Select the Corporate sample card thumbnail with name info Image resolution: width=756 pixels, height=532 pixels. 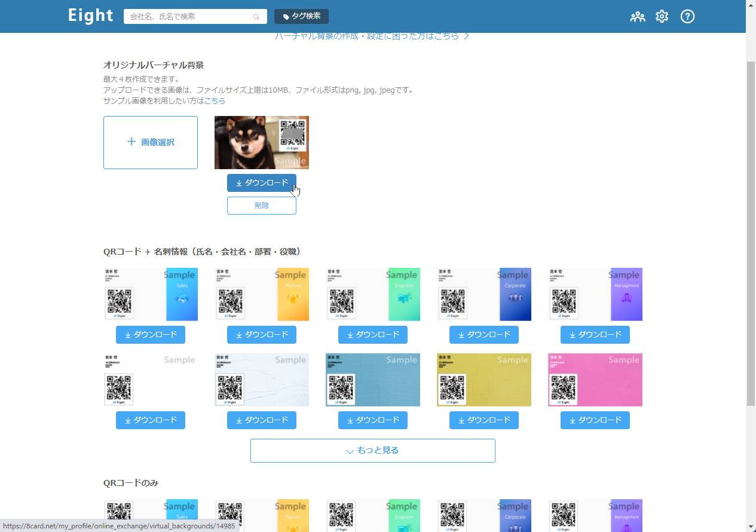point(484,294)
